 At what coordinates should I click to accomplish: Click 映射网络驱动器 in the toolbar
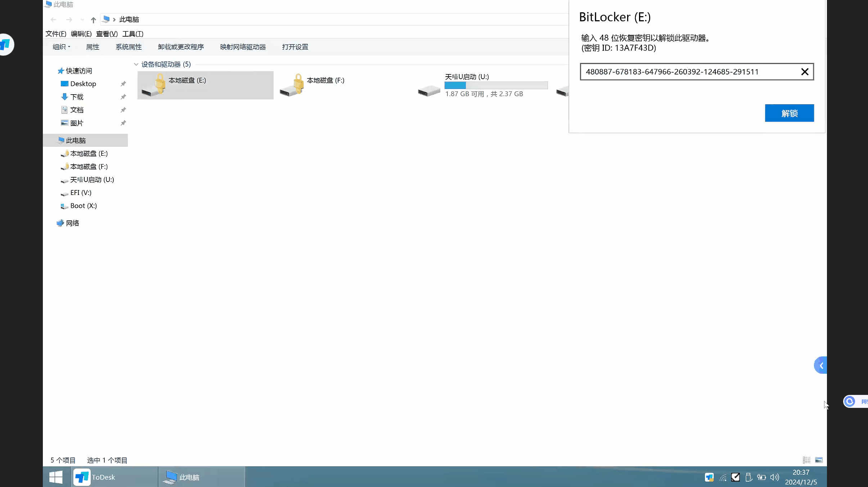(x=243, y=47)
